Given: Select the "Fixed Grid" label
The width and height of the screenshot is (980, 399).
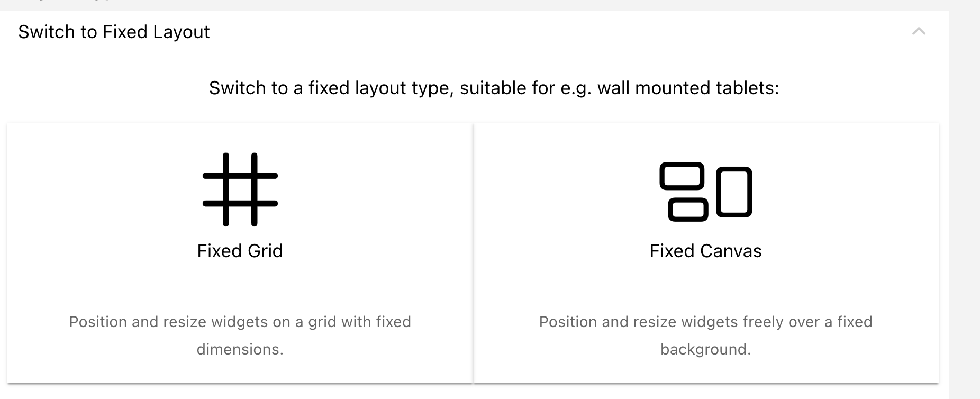Looking at the screenshot, I should click(x=240, y=251).
